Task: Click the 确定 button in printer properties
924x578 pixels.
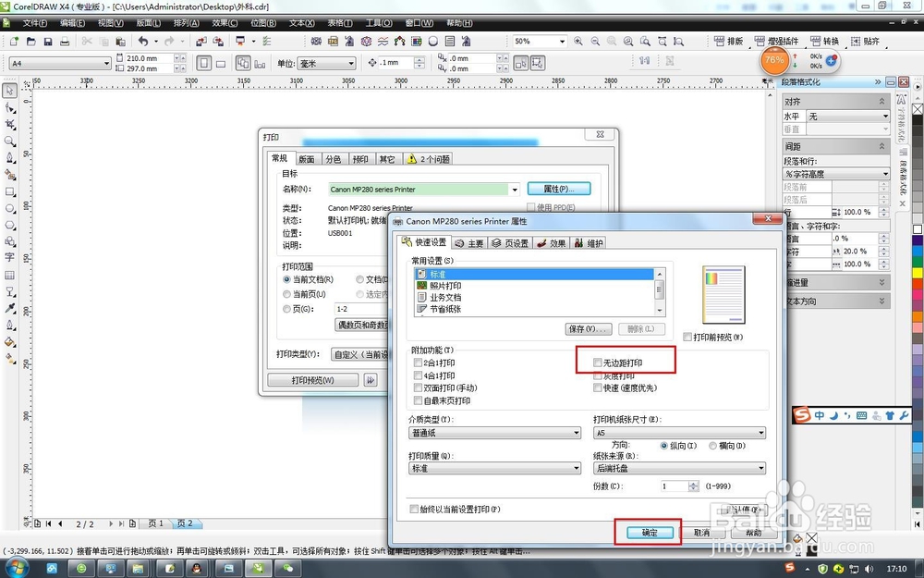Action: [x=650, y=533]
